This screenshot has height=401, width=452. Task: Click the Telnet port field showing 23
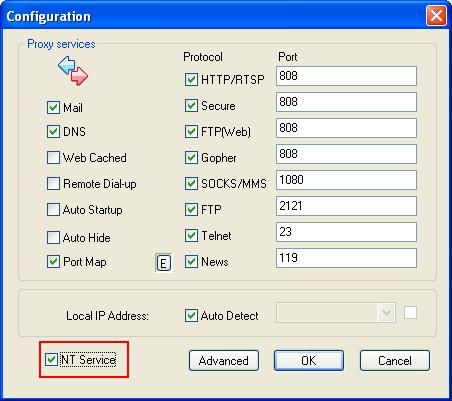(346, 232)
